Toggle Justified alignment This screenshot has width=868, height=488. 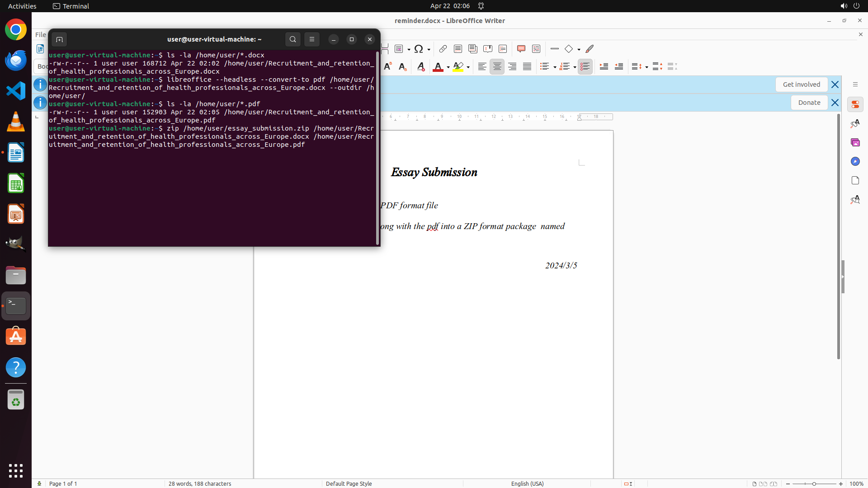tap(527, 67)
